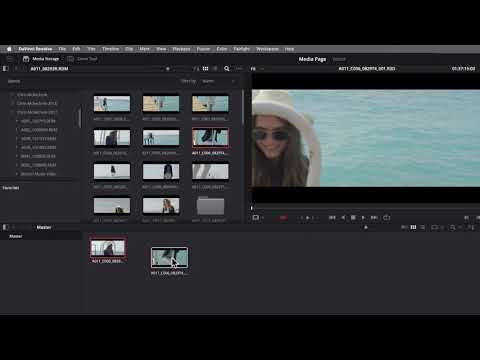The width and height of the screenshot is (480, 360).
Task: Toggle the Clone Tool panel button
Action: tap(82, 59)
